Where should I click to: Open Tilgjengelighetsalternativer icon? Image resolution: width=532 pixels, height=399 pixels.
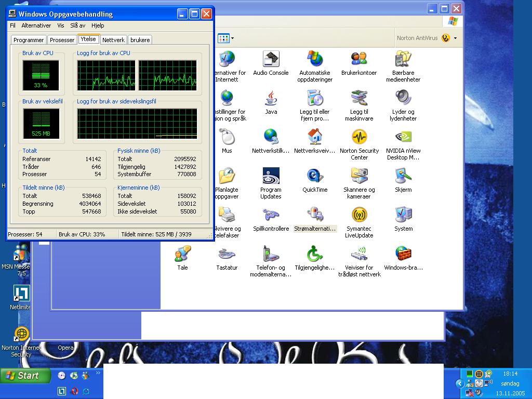point(315,259)
